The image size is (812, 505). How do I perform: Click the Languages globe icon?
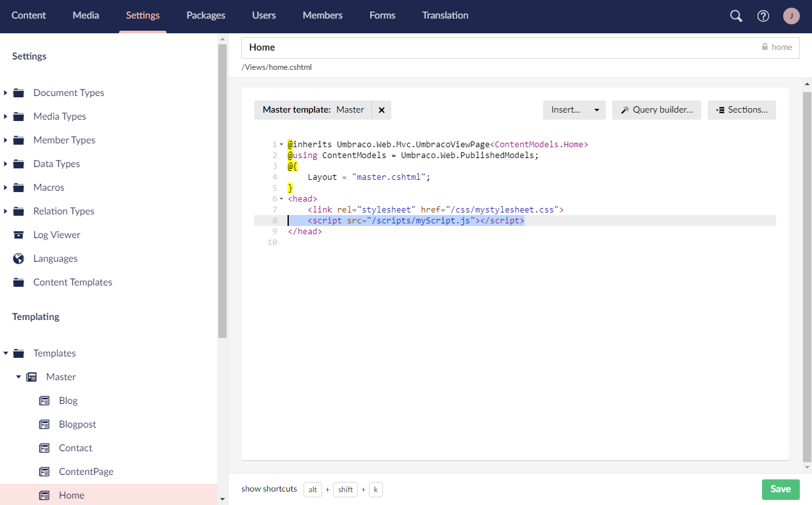pyautogui.click(x=19, y=259)
